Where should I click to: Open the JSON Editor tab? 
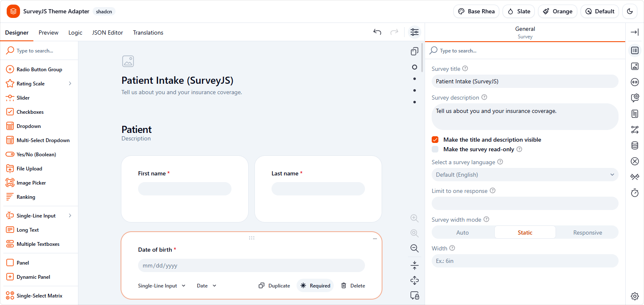pyautogui.click(x=108, y=32)
